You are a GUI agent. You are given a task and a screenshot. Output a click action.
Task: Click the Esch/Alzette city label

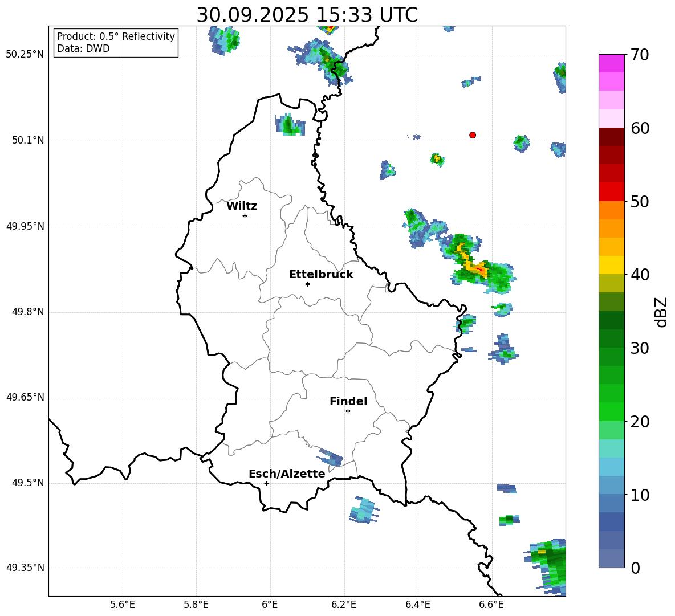[x=287, y=474]
